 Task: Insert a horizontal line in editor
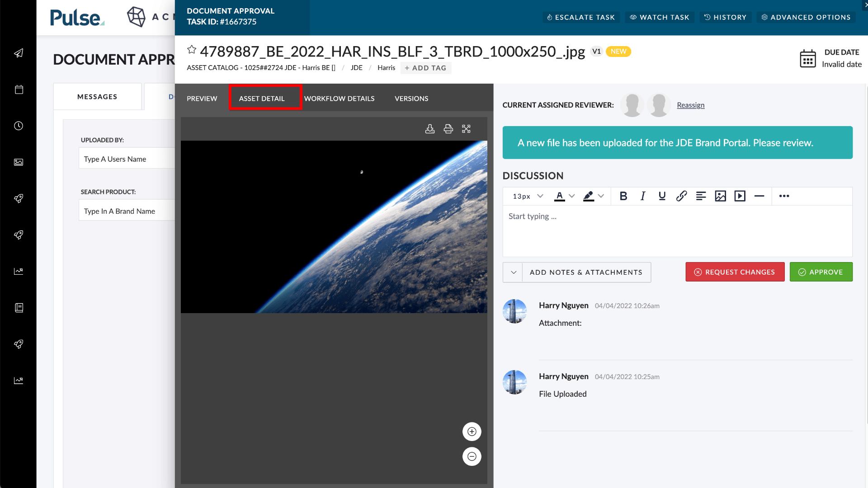pyautogui.click(x=759, y=196)
